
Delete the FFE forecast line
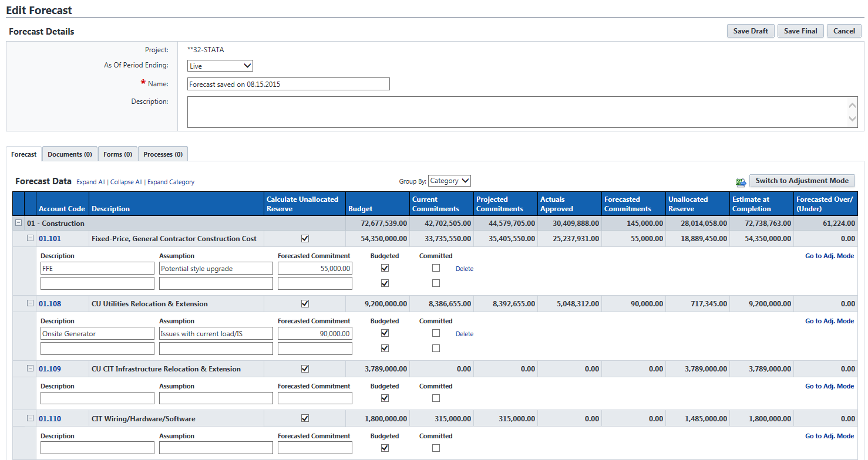point(464,269)
